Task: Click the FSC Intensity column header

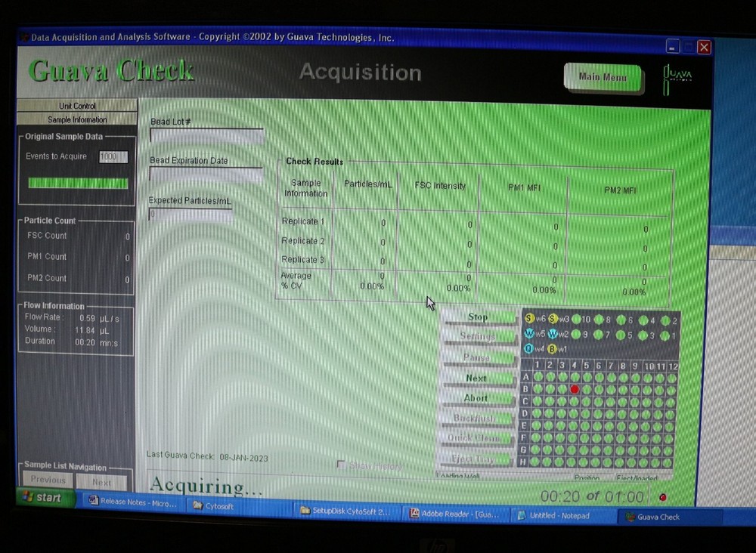Action: [440, 186]
